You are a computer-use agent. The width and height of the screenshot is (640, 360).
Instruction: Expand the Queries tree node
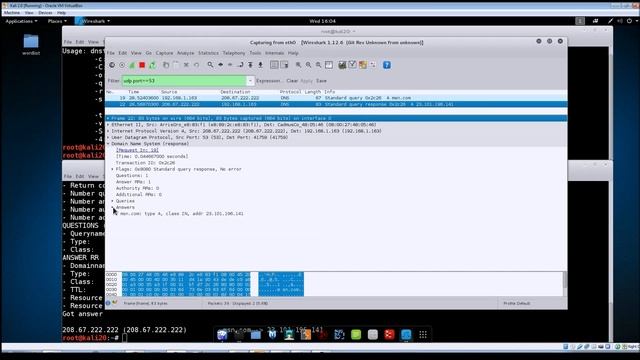[x=113, y=201]
